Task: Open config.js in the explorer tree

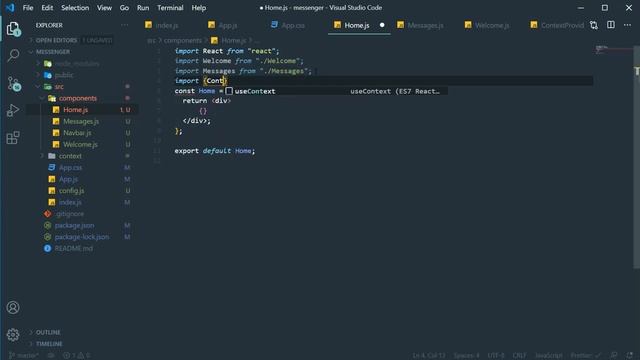Action: [x=71, y=191]
